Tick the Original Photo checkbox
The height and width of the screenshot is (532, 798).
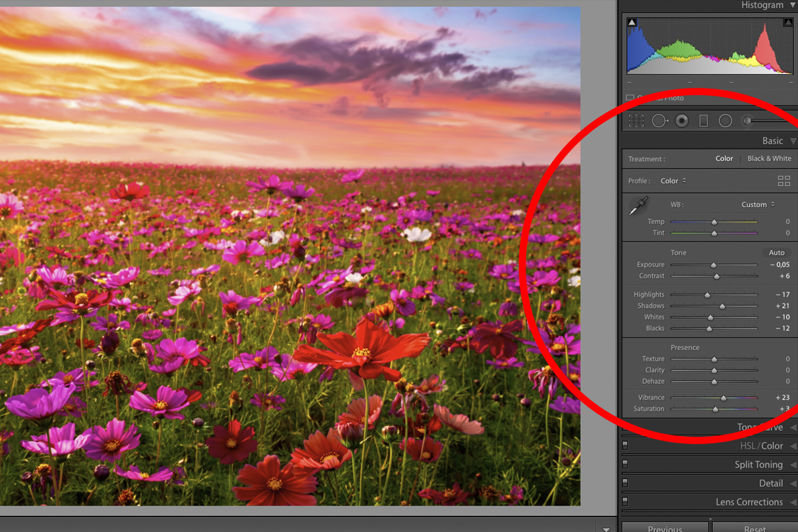pos(629,98)
